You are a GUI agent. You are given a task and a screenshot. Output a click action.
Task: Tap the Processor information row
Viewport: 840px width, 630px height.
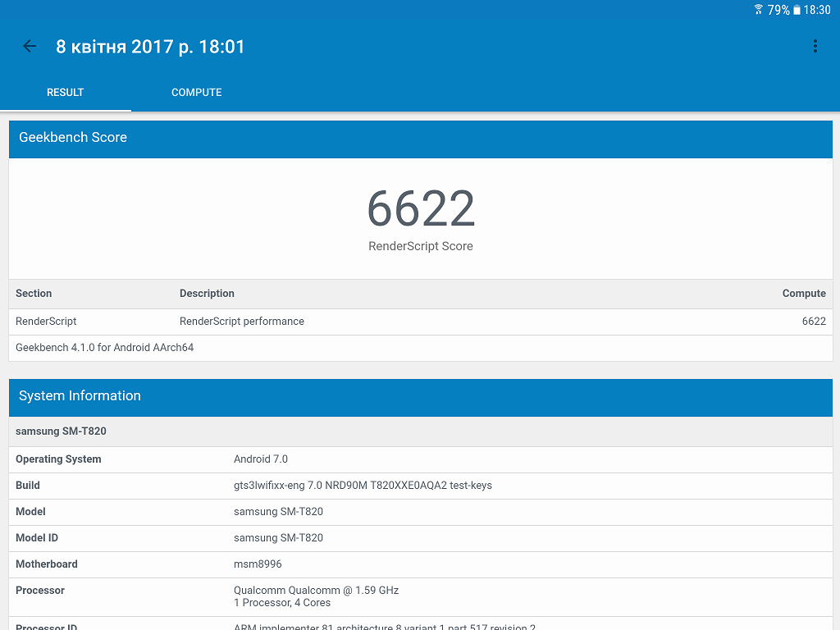pyautogui.click(x=420, y=596)
